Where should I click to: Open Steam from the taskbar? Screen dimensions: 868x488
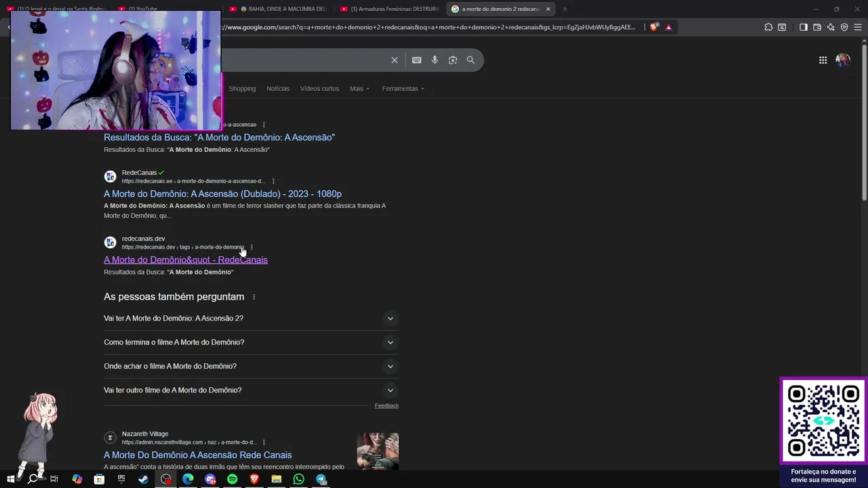click(144, 479)
